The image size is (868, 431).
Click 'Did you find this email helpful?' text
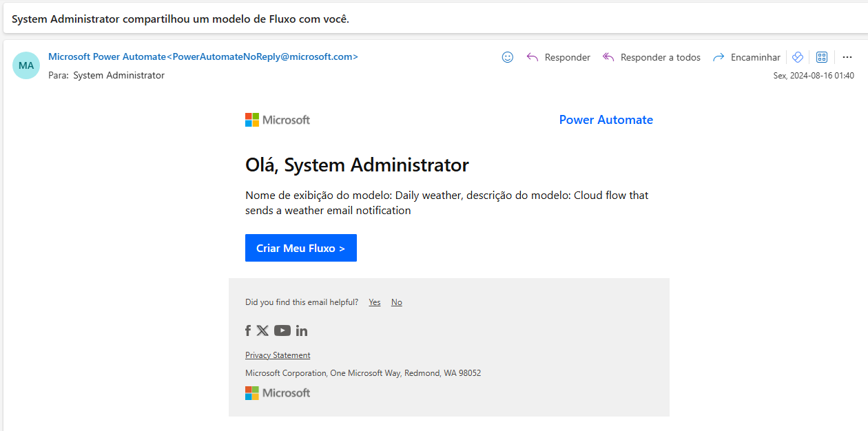(302, 302)
